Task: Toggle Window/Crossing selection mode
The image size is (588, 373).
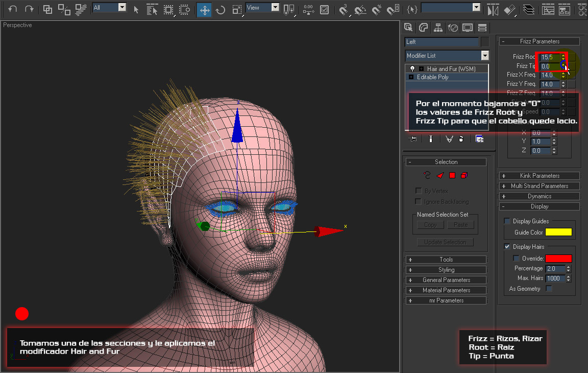Action: click(184, 10)
